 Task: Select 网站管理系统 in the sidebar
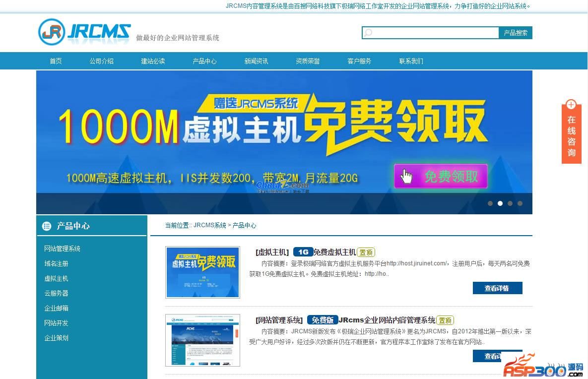62,249
